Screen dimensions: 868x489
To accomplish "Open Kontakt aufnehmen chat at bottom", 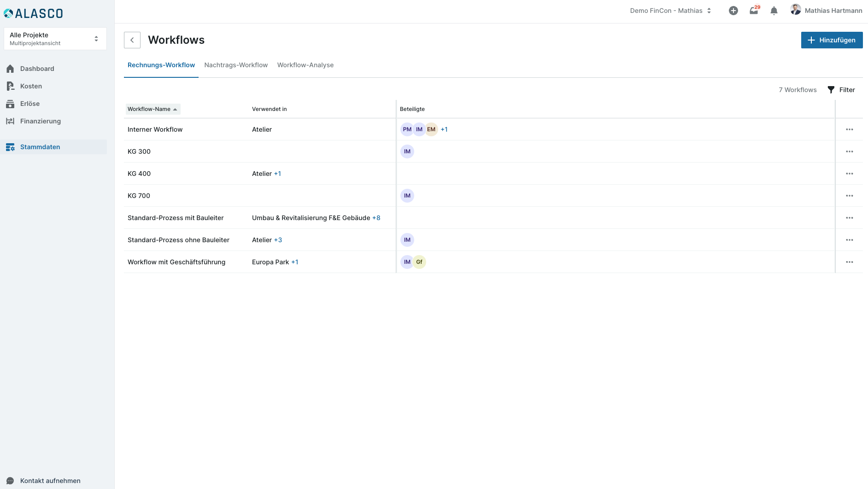I will tap(50, 481).
